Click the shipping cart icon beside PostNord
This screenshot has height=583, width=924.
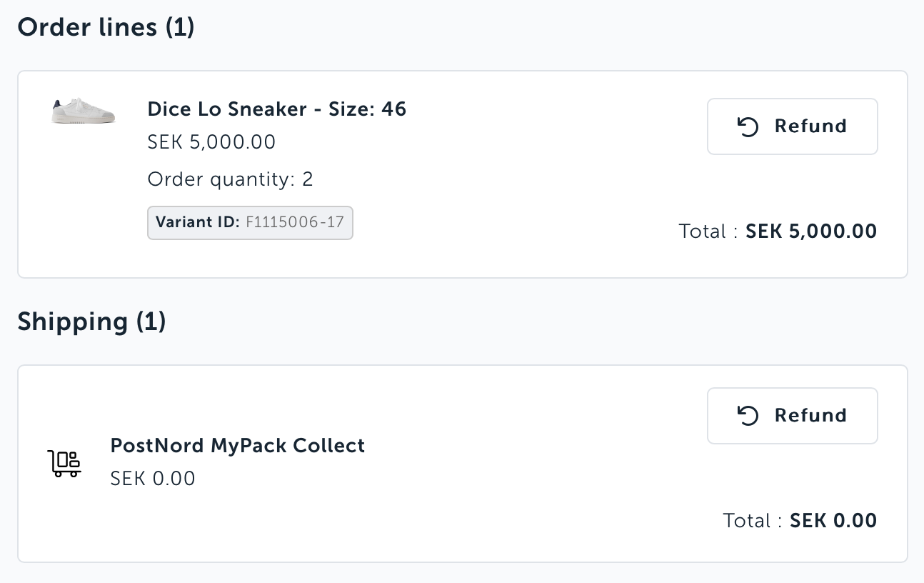click(x=64, y=464)
